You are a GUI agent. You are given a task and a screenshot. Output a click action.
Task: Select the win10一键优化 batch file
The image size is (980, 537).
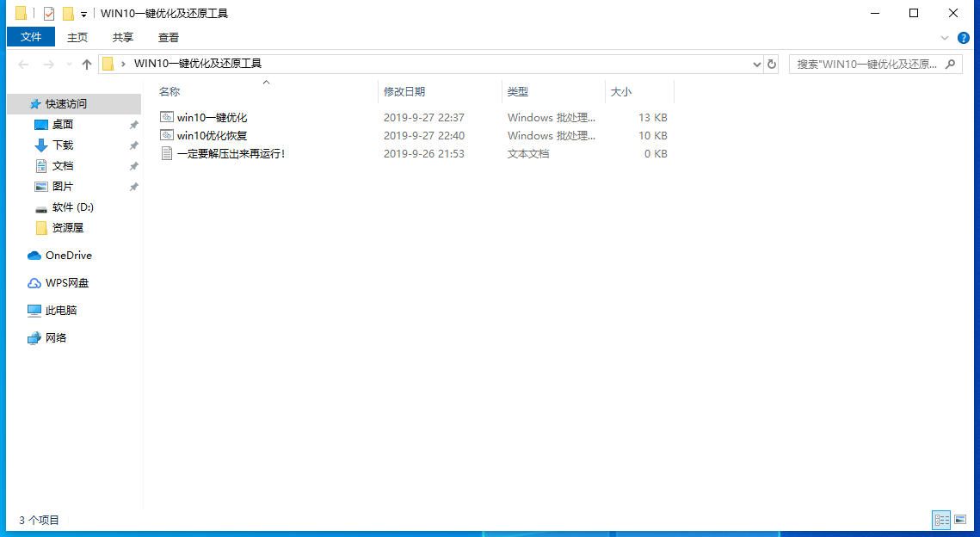point(212,118)
